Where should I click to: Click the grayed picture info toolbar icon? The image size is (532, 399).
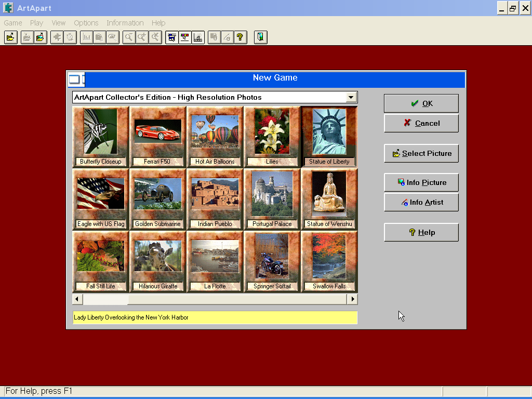[214, 37]
